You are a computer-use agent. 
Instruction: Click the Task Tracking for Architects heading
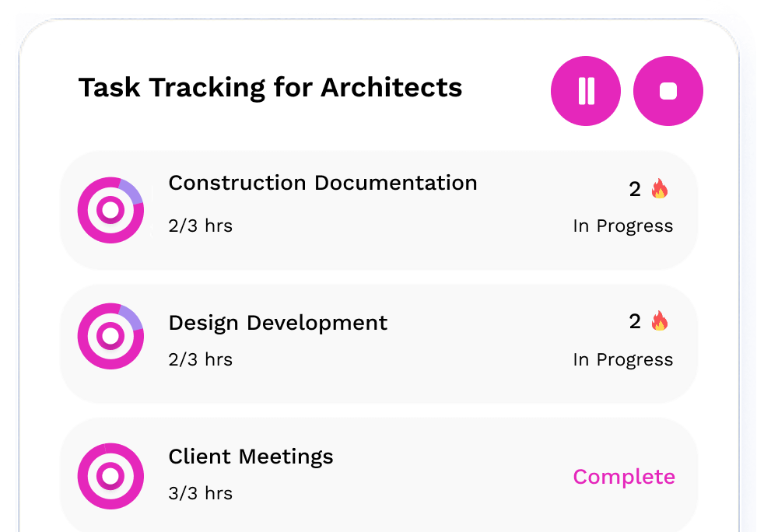(x=271, y=88)
